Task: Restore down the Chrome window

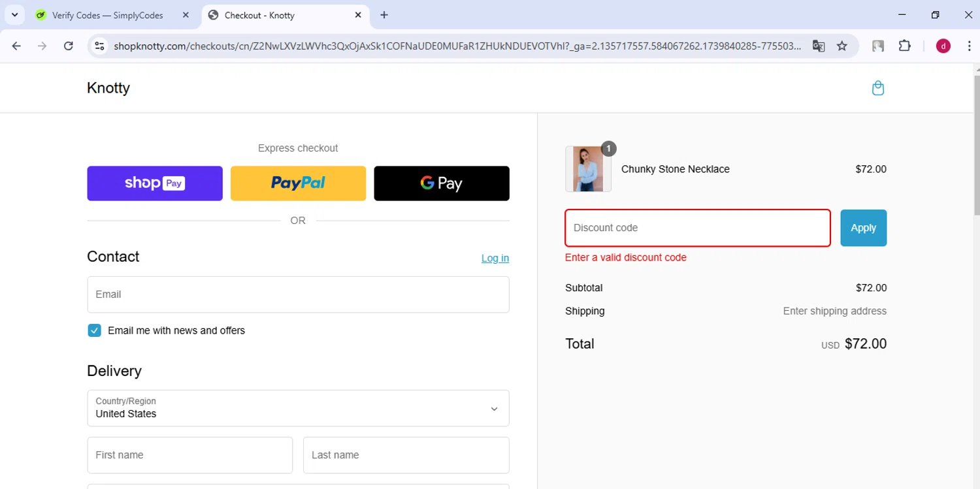Action: click(x=935, y=15)
